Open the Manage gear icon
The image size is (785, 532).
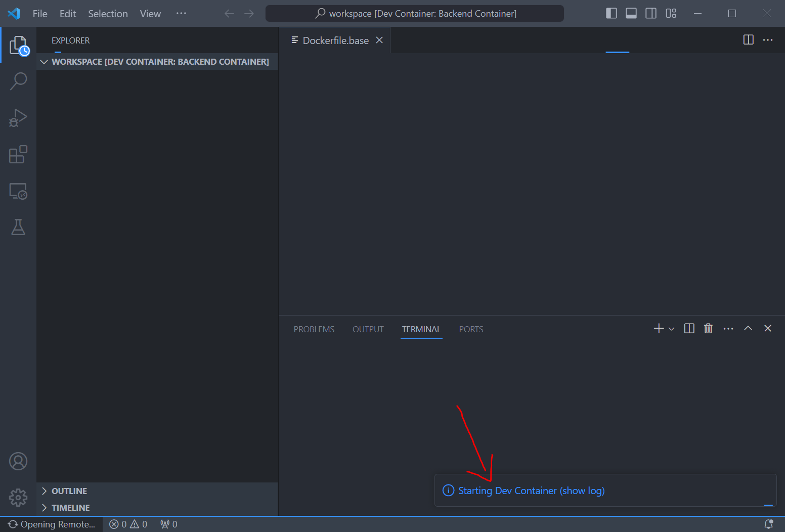coord(18,498)
